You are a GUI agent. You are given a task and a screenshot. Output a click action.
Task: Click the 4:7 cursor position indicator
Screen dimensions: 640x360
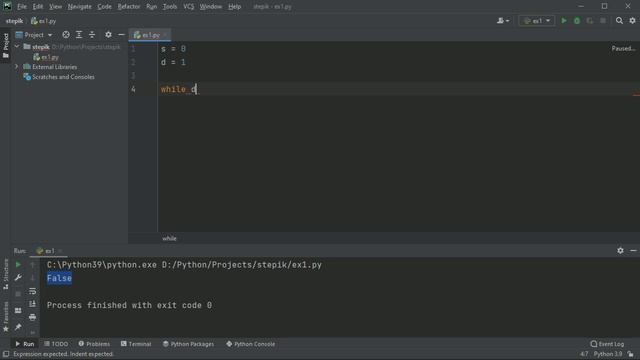584,354
